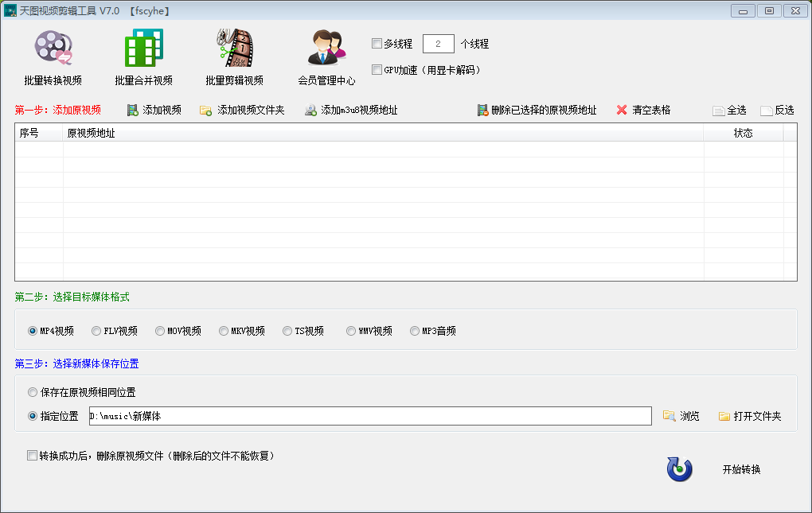Click 会员管理中心 label

click(x=326, y=80)
